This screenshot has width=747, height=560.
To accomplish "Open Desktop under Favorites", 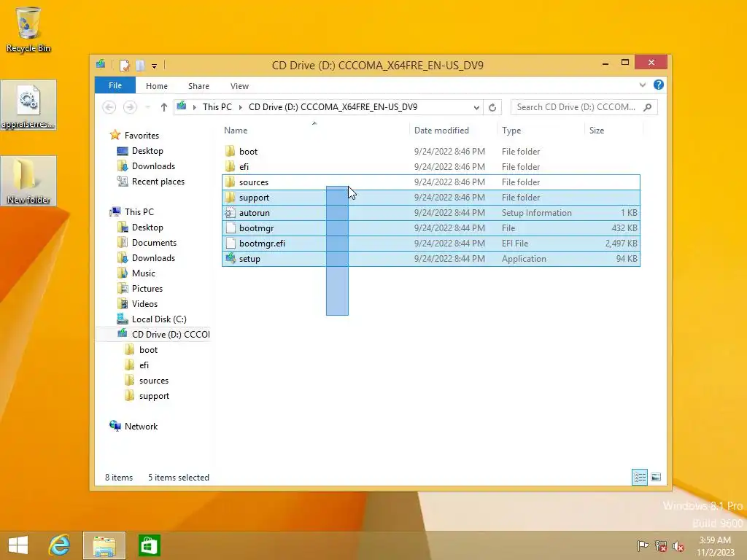I will pos(147,151).
